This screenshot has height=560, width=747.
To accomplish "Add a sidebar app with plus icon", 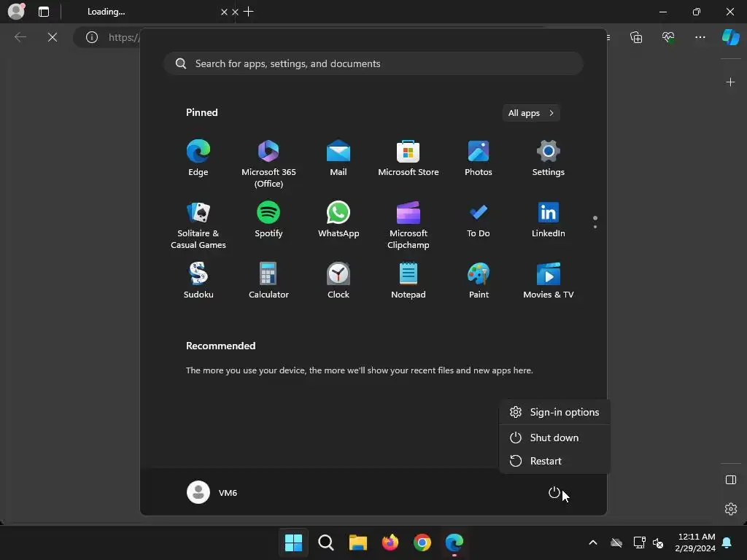I will (730, 82).
